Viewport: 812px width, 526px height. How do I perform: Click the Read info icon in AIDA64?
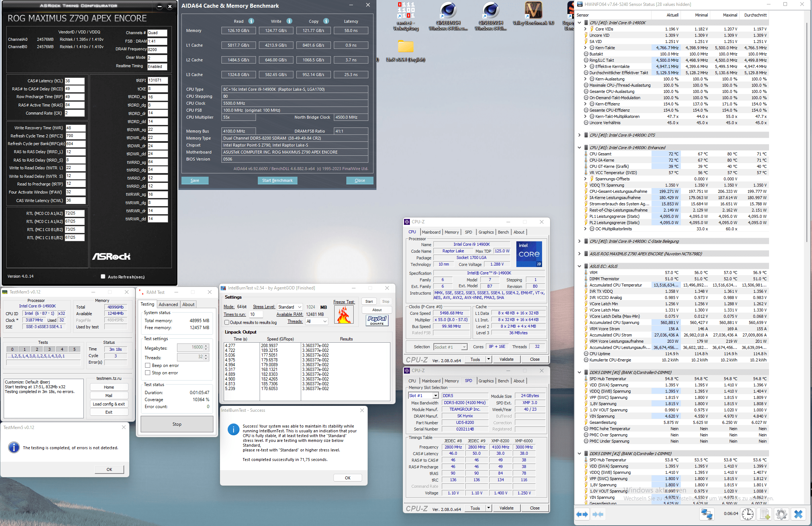[x=251, y=21]
